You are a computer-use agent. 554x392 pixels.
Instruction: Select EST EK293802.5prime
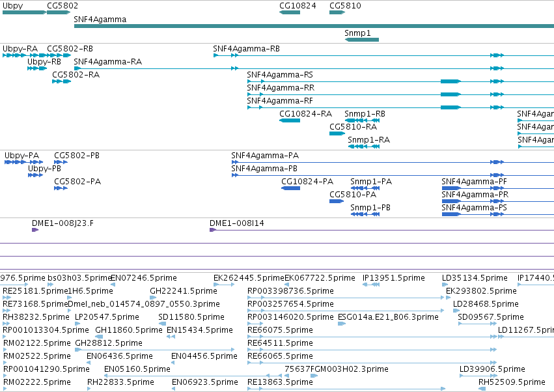pos(481,291)
